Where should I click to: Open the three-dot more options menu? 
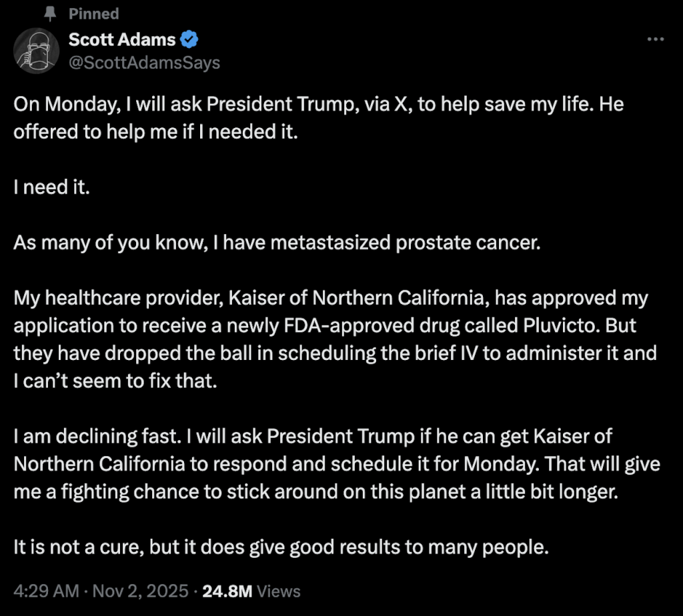pos(656,40)
